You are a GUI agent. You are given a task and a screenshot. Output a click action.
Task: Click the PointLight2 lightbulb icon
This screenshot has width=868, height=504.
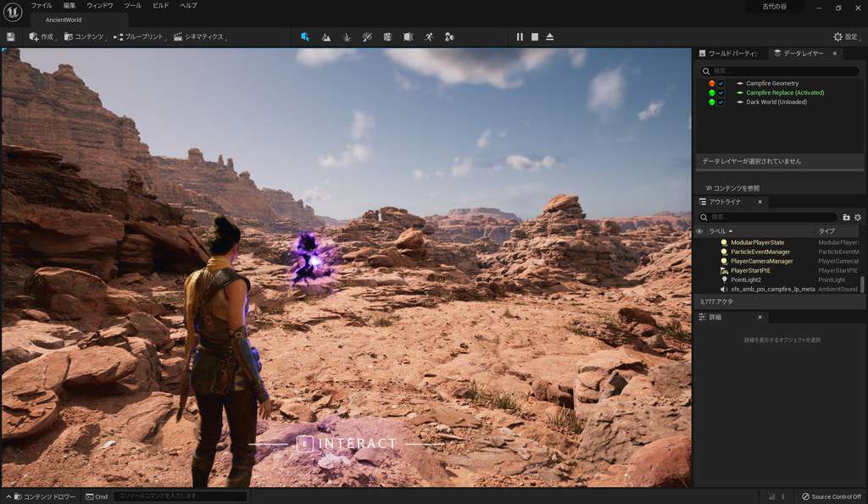724,280
